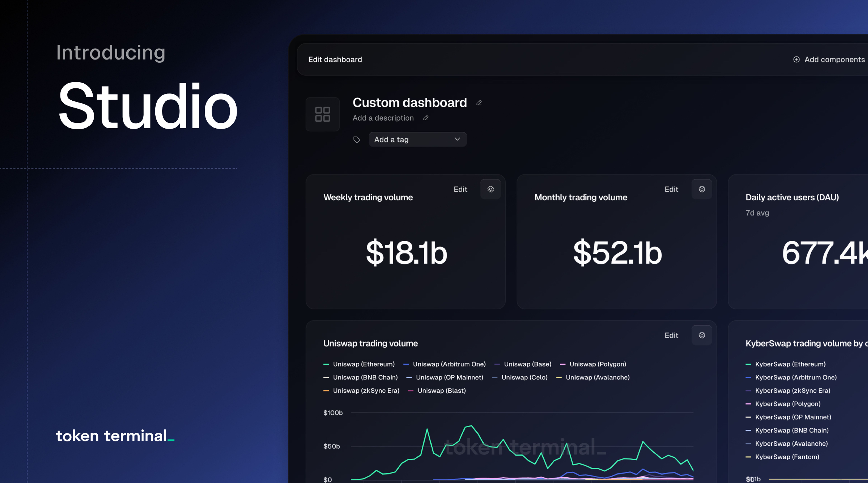The width and height of the screenshot is (868, 483).
Task: Click Edit on the Monthly trading volume card
Action: [x=671, y=189]
